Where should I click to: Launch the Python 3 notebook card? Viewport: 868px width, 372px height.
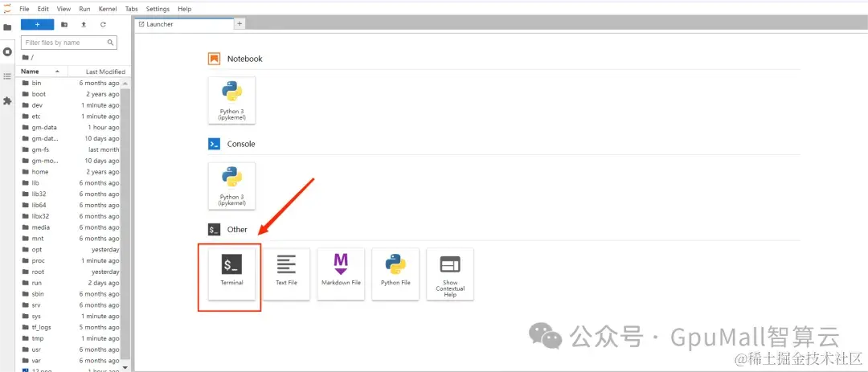click(x=232, y=100)
